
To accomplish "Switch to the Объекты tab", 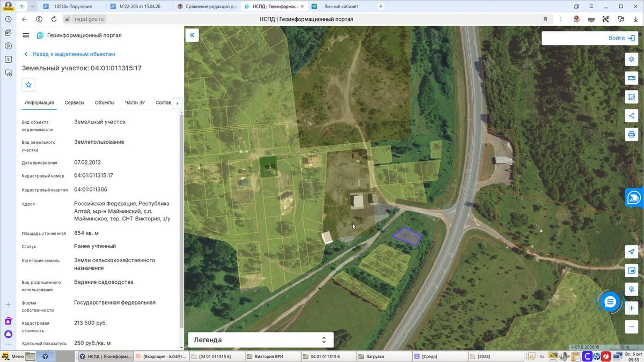I will point(105,102).
